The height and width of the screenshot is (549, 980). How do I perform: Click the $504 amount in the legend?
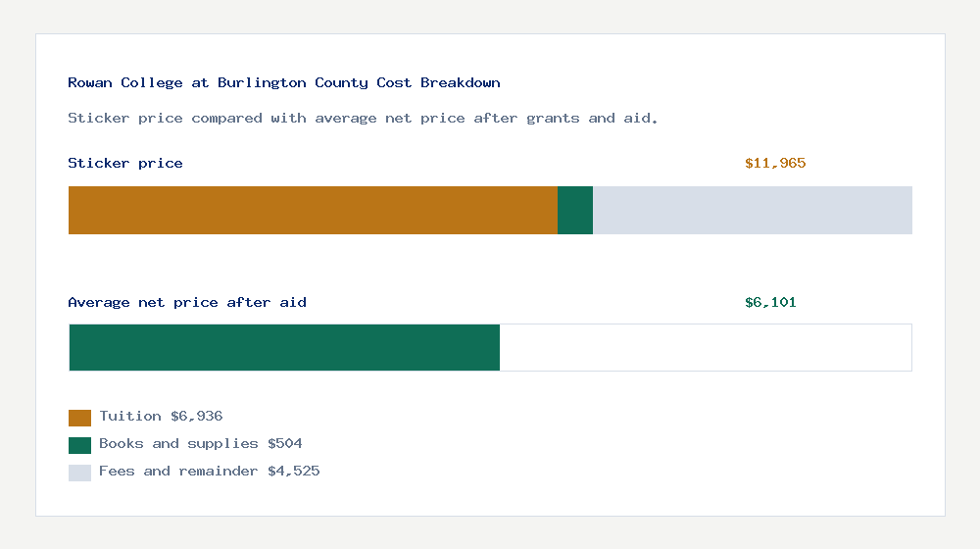pyautogui.click(x=285, y=443)
